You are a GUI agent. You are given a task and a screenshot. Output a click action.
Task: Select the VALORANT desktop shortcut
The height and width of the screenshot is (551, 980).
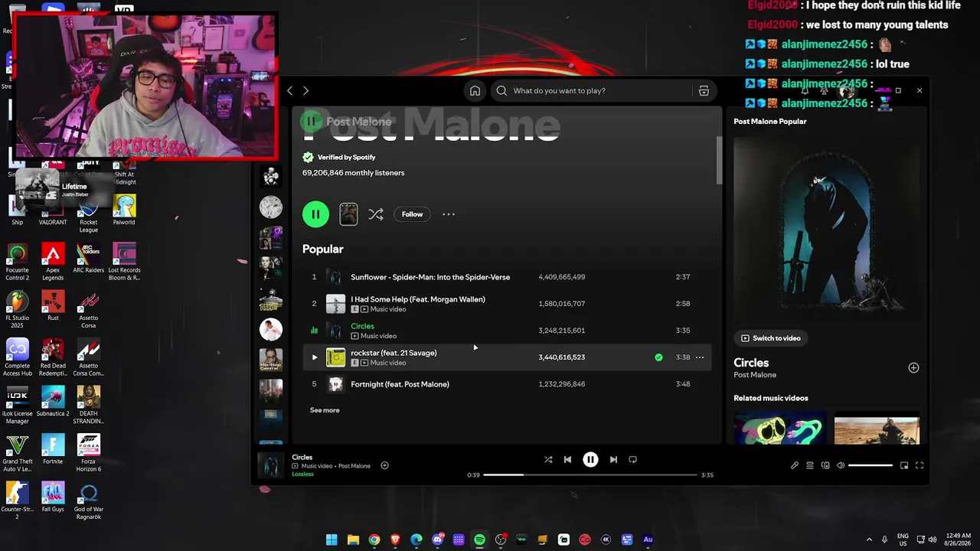click(x=53, y=210)
